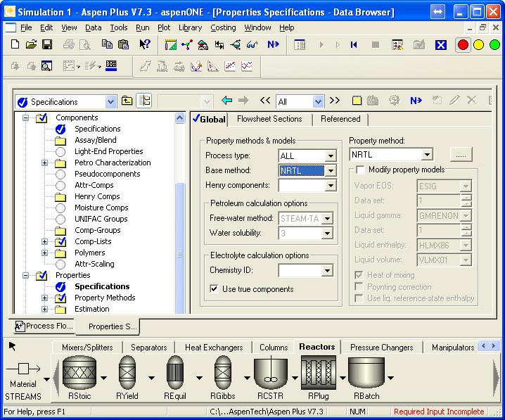The height and width of the screenshot is (420, 505).
Task: Open the RStoic model variant arrow
Action: click(x=103, y=378)
